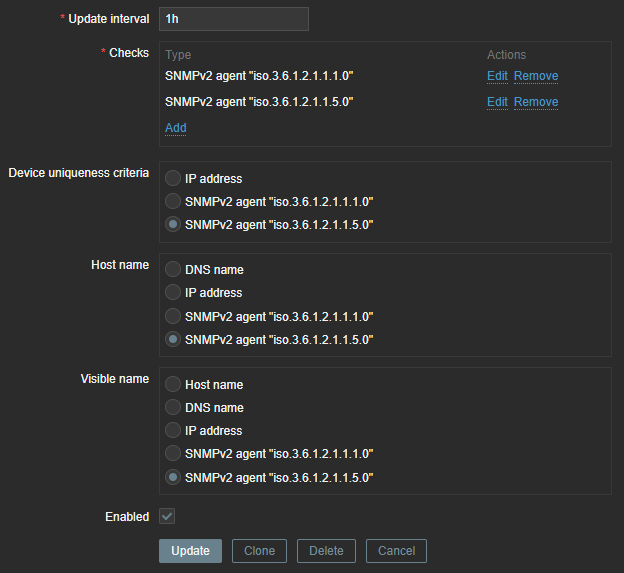Edit the iso.3.6.1.2.1.1.5.0 check
624x573 pixels.
[x=497, y=102]
